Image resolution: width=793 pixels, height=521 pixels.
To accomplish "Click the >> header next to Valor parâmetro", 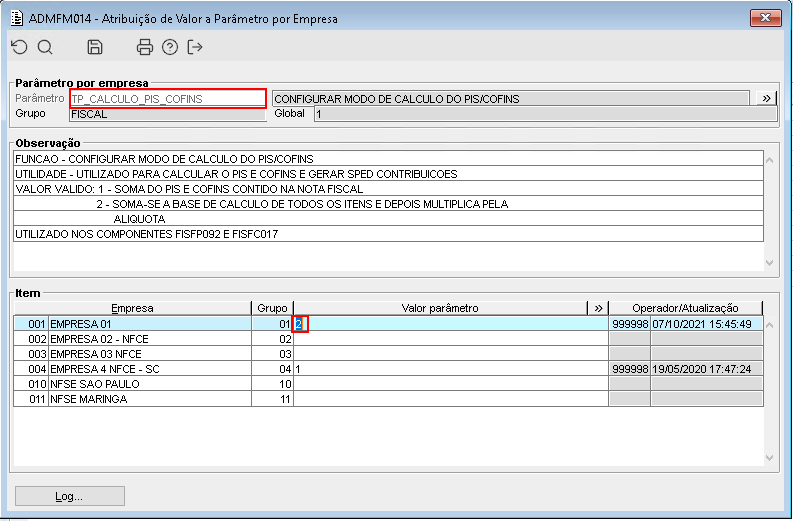I will click(598, 308).
